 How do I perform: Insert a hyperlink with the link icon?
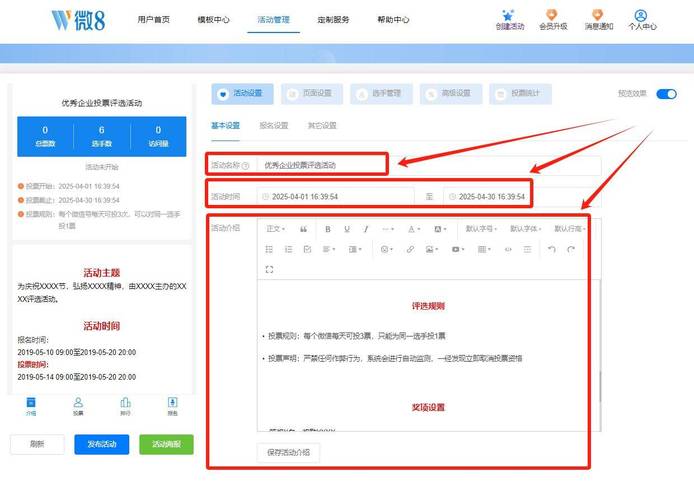pos(410,250)
